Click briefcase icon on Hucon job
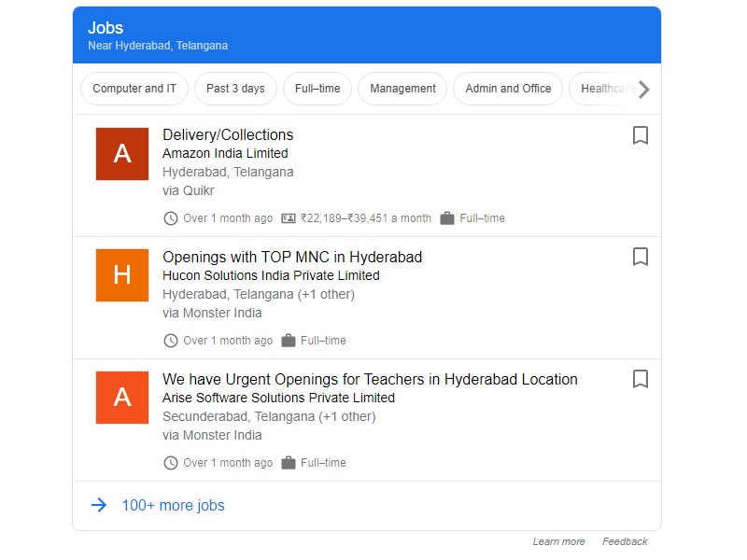 (x=289, y=341)
